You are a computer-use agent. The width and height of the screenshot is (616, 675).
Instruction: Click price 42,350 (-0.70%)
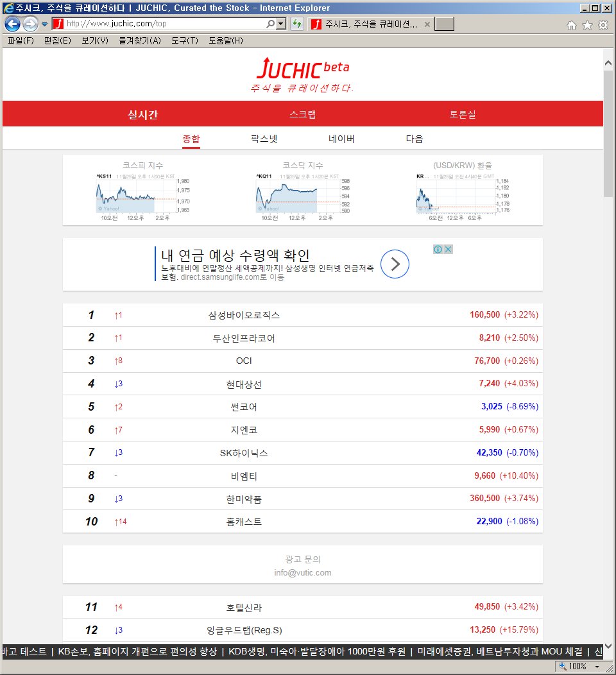click(x=507, y=452)
